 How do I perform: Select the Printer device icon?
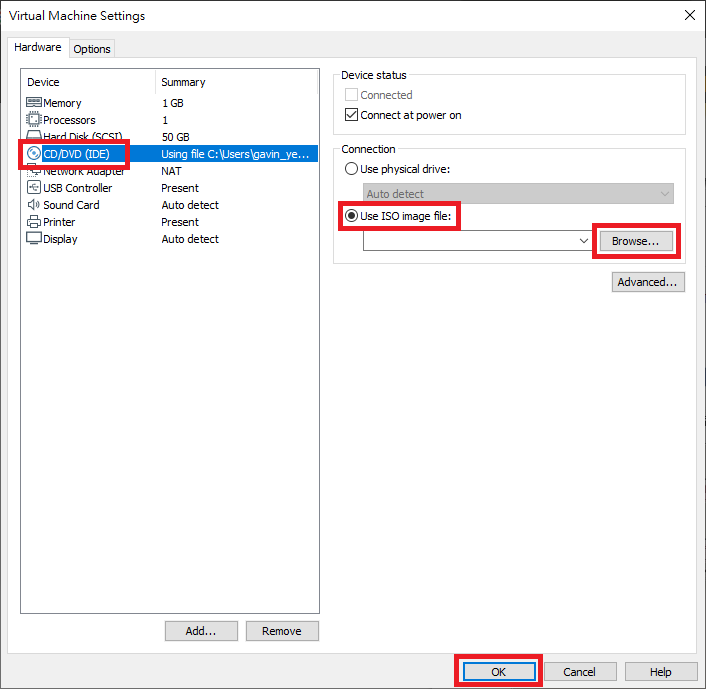click(x=34, y=222)
